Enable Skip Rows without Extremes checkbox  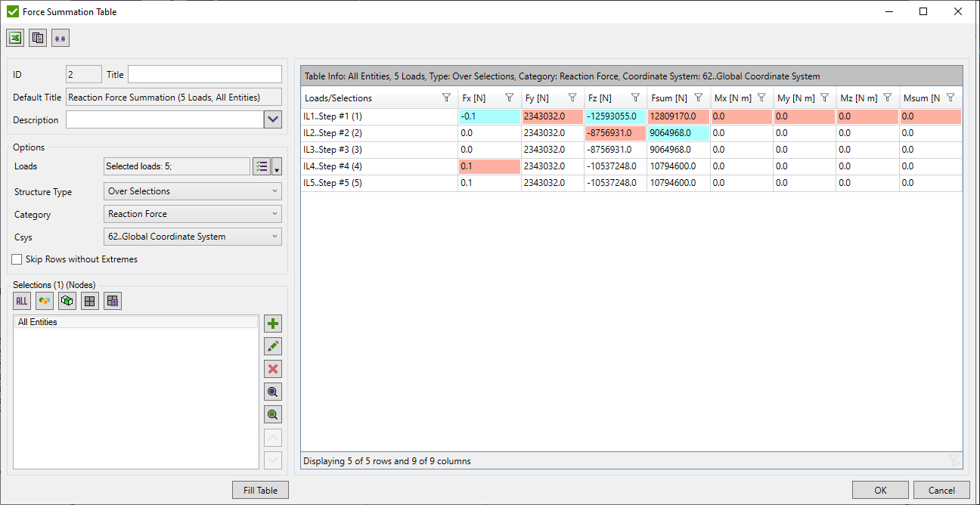(17, 259)
